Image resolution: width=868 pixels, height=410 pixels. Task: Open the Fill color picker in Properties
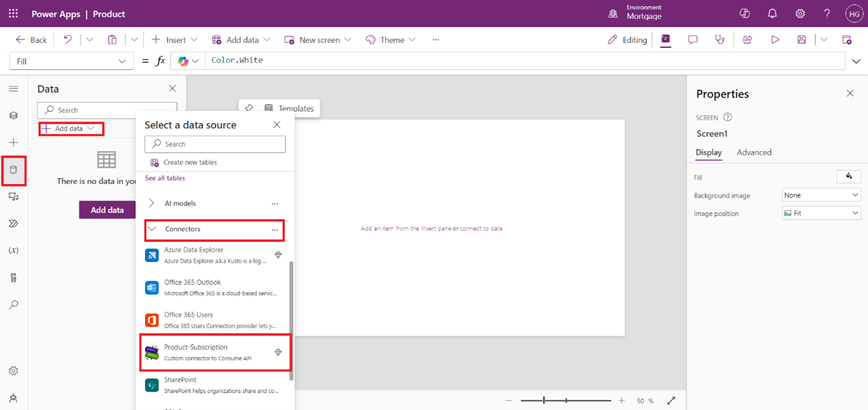point(848,176)
